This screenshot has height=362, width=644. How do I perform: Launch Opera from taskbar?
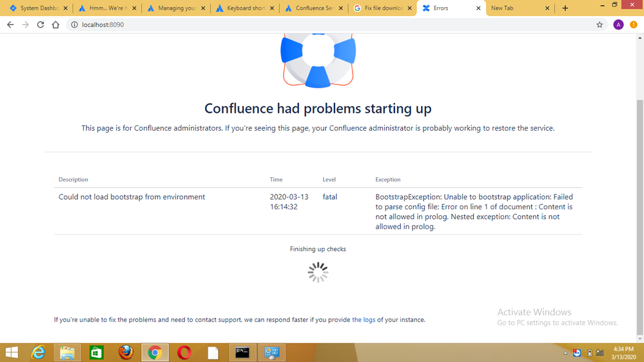[x=184, y=352]
